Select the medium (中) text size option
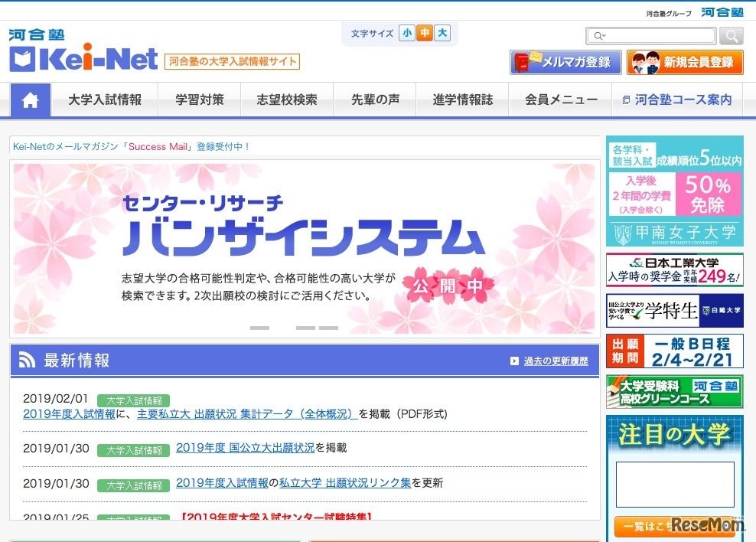This screenshot has width=756, height=542. coord(423,34)
